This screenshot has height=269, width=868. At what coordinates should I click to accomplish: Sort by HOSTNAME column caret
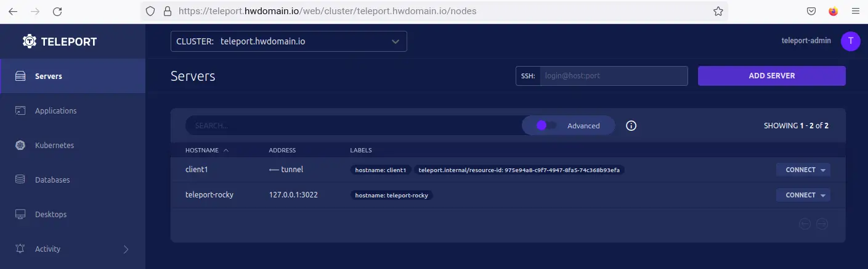tap(226, 150)
